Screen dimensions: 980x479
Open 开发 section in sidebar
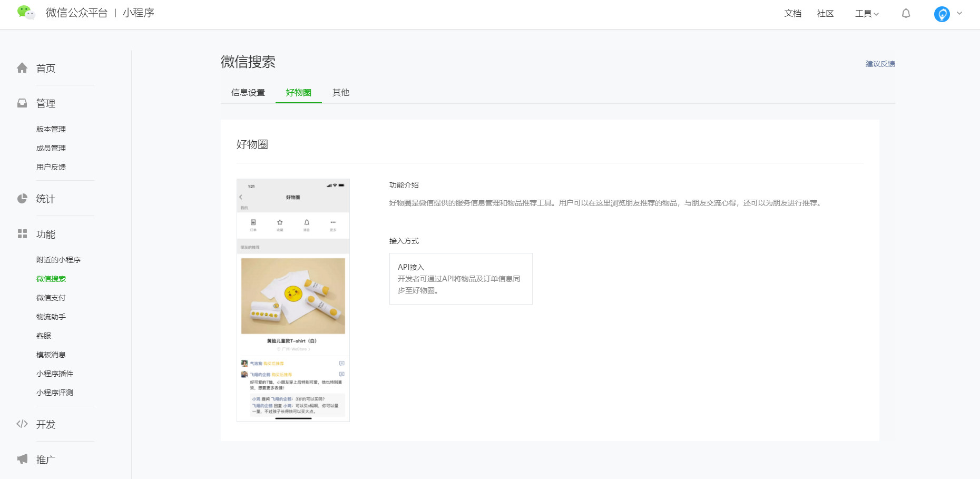coord(46,425)
